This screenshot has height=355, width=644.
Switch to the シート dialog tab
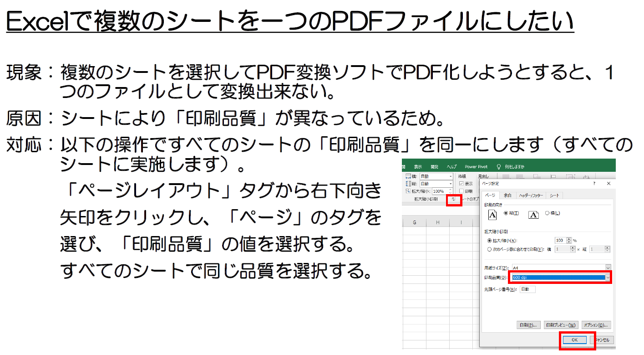[x=554, y=196]
